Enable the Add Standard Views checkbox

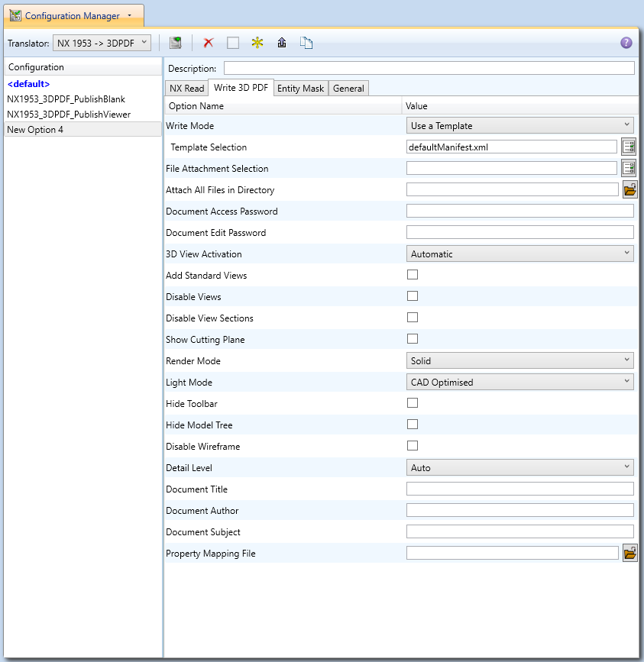[413, 275]
